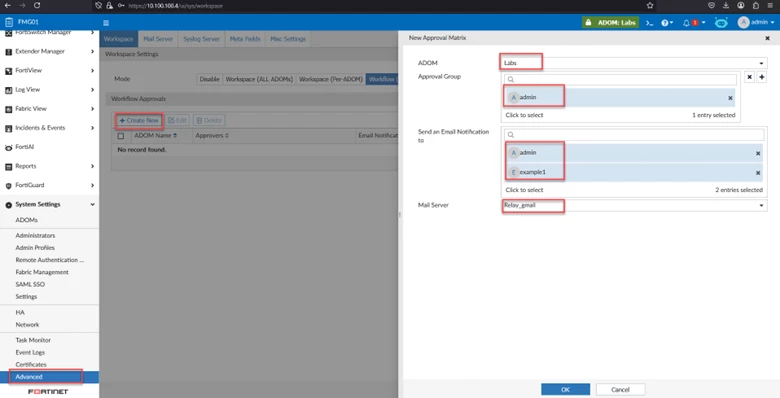Open SAML SSO settings

(x=30, y=285)
